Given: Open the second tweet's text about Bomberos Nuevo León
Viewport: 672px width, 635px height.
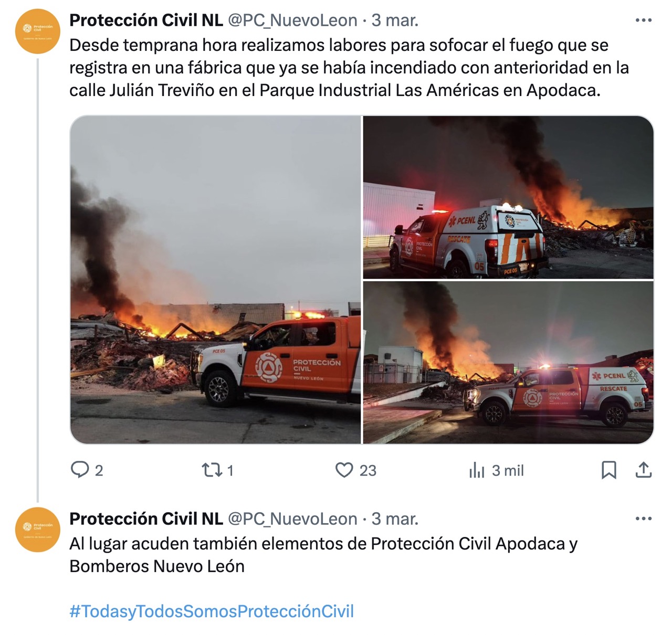Looking at the screenshot, I should tap(323, 555).
